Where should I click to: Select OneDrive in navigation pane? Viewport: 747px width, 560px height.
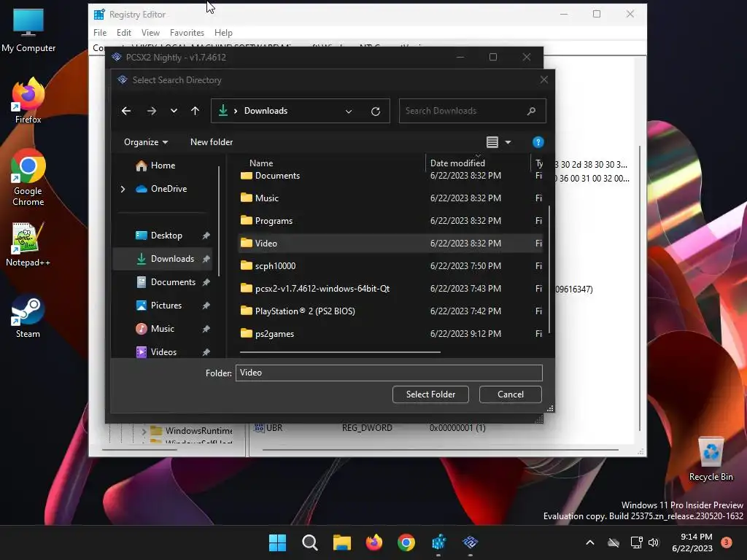(x=169, y=189)
